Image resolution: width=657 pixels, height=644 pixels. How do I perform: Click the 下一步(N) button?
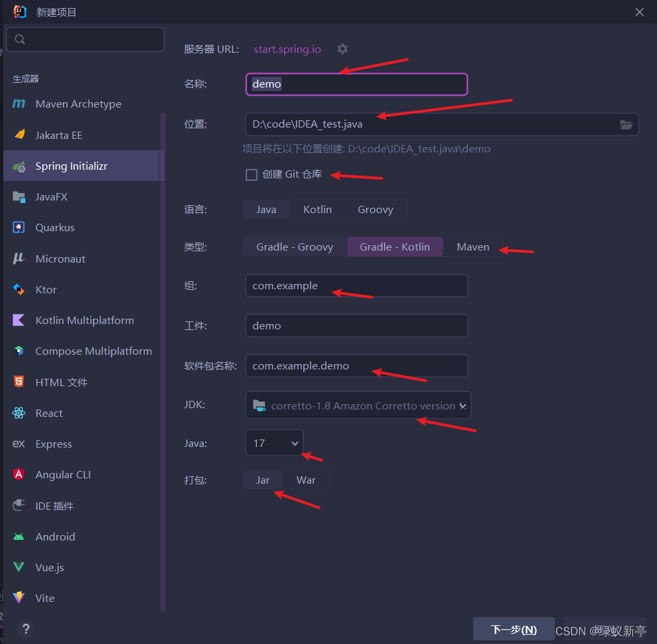pos(513,629)
